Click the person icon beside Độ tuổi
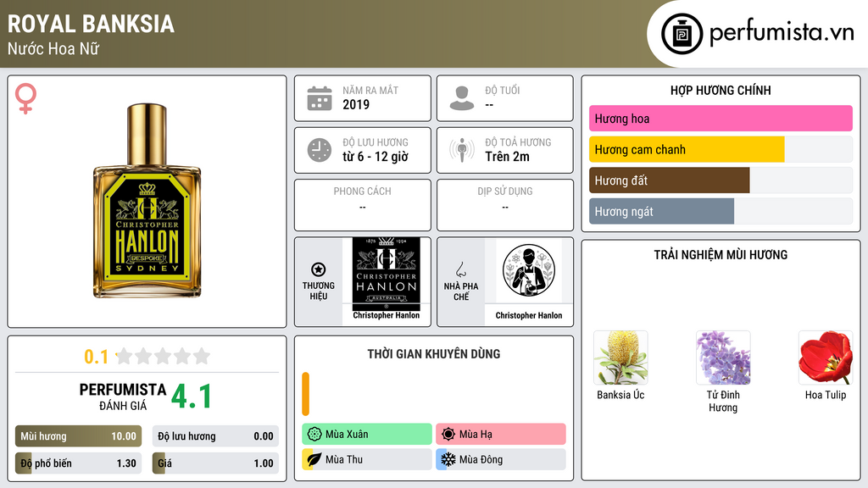This screenshot has height=488, width=868. [462, 98]
